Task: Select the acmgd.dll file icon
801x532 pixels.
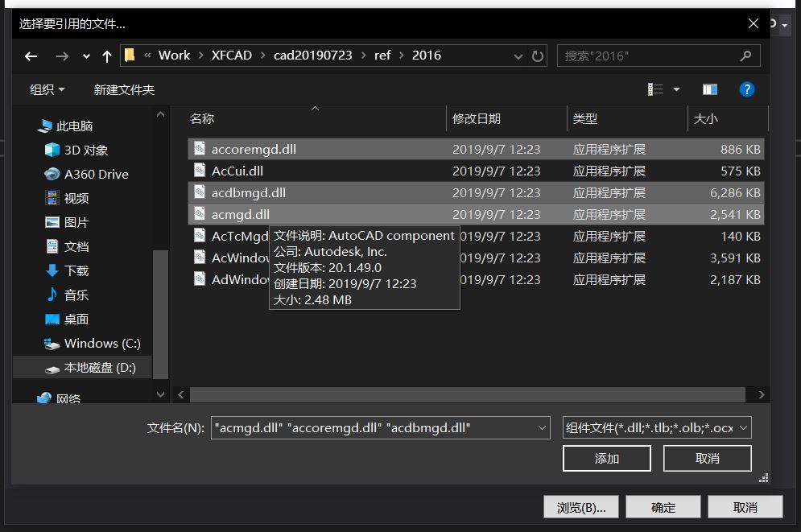Action: (199, 214)
